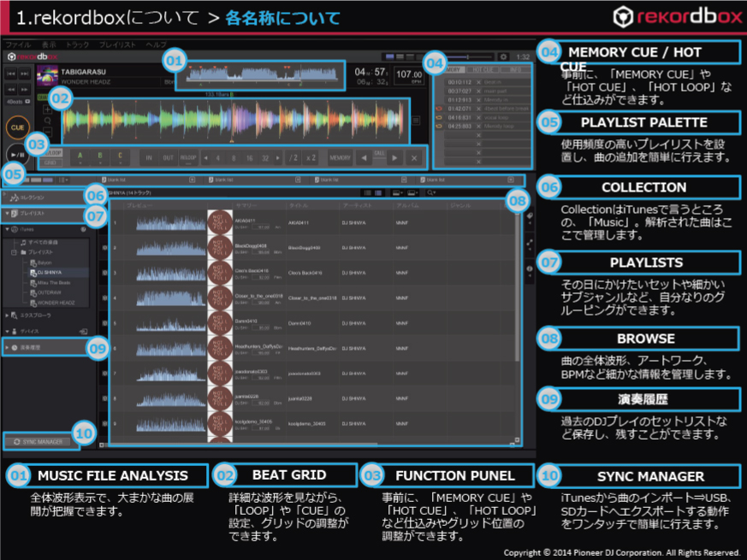747x560 pixels.
Task: Double loop with x2 button
Action: click(311, 157)
